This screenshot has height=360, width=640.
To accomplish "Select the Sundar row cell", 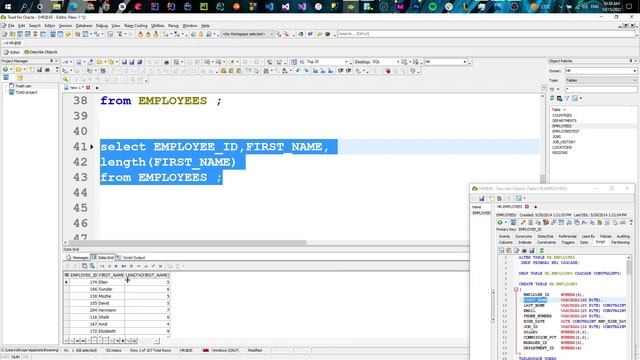I will pyautogui.click(x=111, y=289).
